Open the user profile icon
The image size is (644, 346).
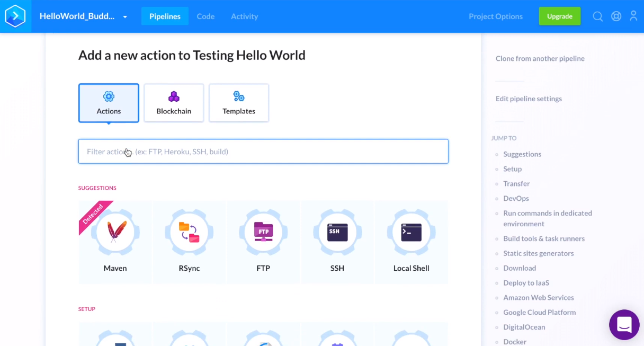pyautogui.click(x=633, y=16)
